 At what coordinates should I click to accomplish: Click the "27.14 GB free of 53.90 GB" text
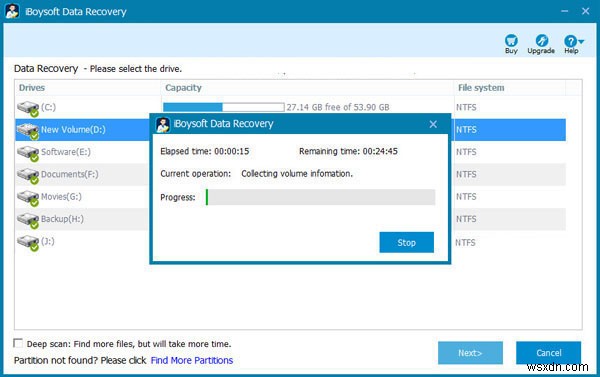(x=338, y=107)
